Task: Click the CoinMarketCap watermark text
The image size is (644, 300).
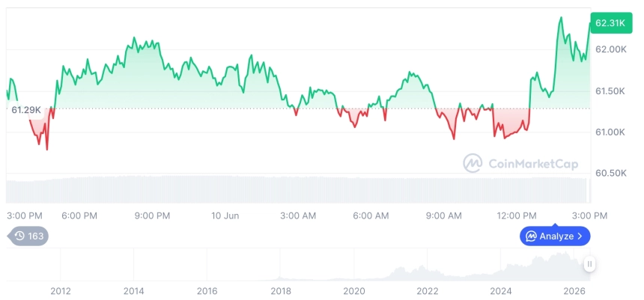Action: [x=533, y=164]
